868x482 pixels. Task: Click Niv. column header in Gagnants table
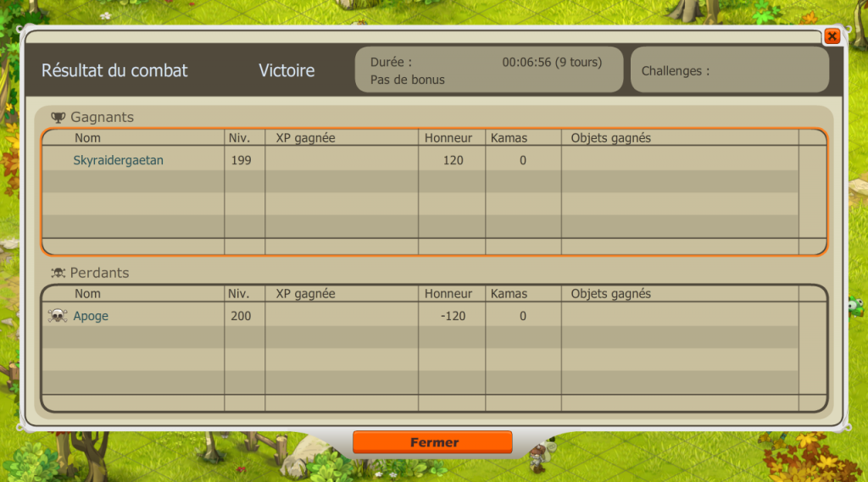tap(239, 138)
